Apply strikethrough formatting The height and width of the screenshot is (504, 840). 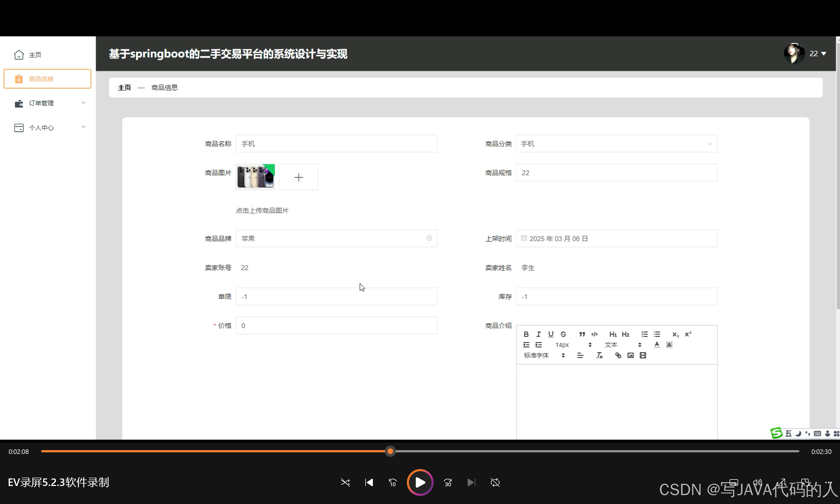[x=563, y=334]
